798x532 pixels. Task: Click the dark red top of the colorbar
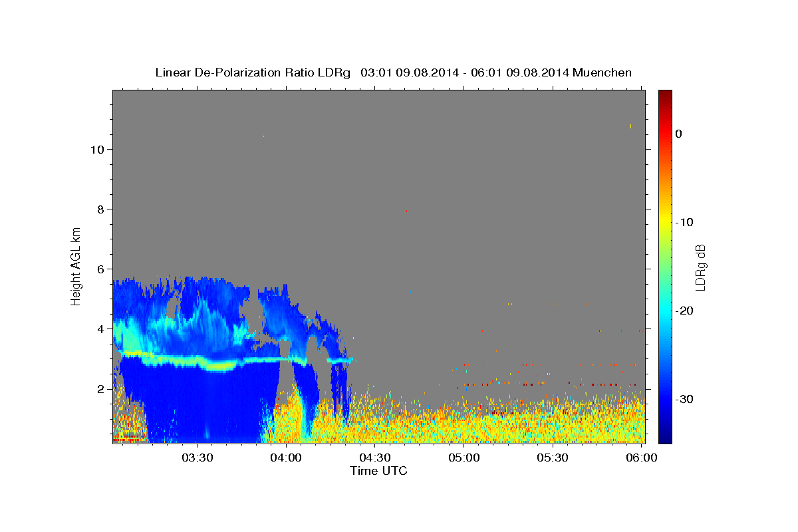665,94
